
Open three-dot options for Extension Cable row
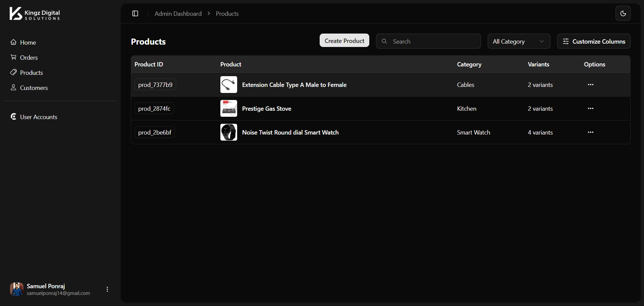(x=590, y=85)
